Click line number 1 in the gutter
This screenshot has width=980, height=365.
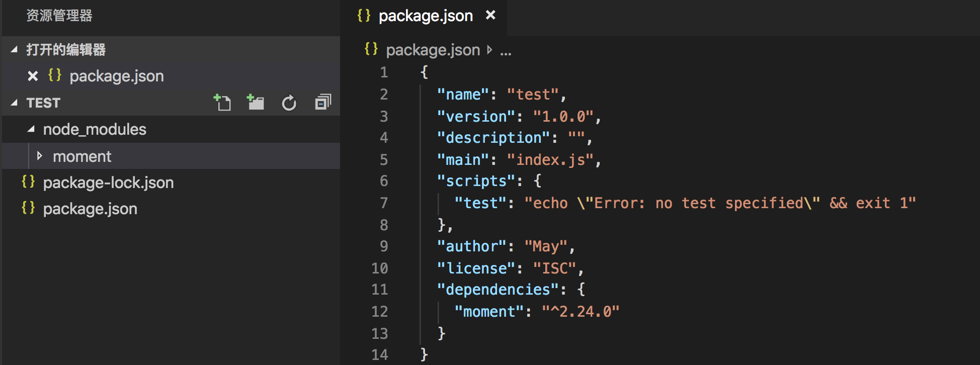pyautogui.click(x=384, y=72)
